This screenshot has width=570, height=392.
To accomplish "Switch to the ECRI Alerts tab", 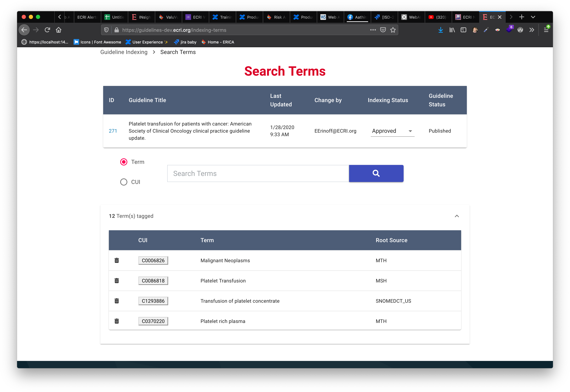I will pos(87,17).
